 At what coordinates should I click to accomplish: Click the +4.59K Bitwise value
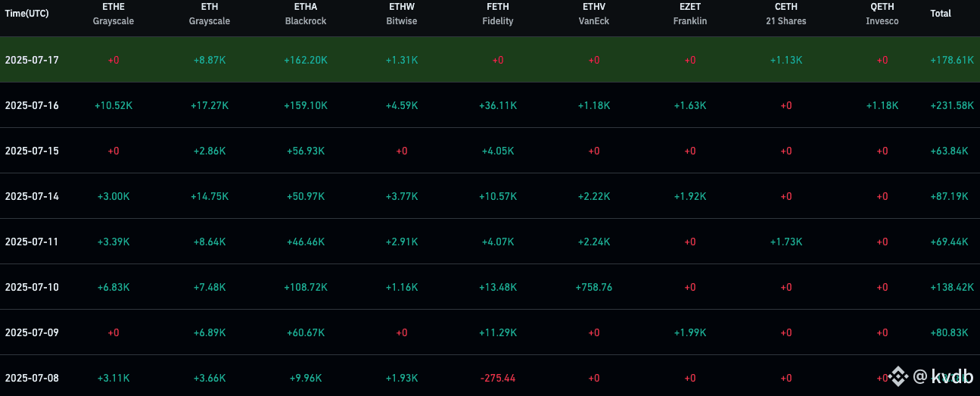pos(402,105)
